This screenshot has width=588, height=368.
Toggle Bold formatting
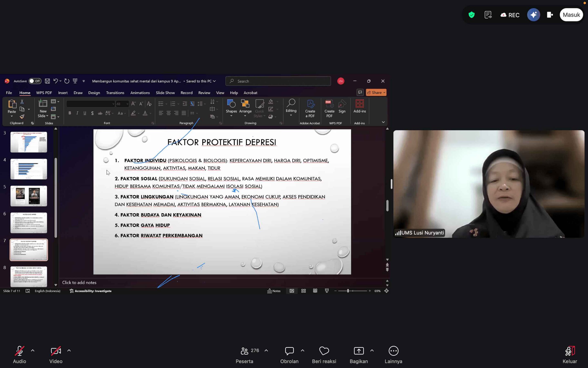70,113
